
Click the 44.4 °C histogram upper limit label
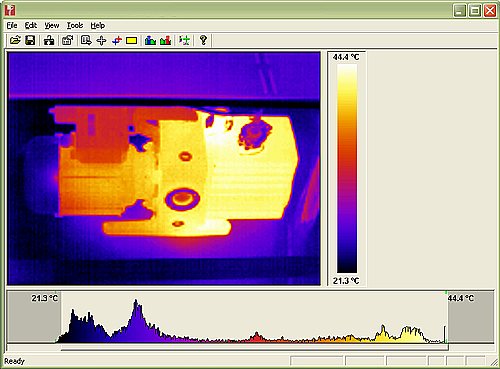(x=461, y=298)
